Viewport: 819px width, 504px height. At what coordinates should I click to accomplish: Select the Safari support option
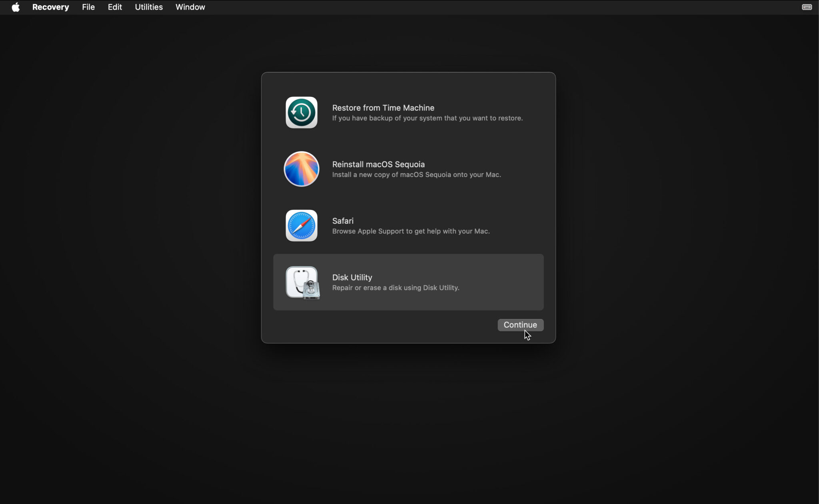pos(342,221)
